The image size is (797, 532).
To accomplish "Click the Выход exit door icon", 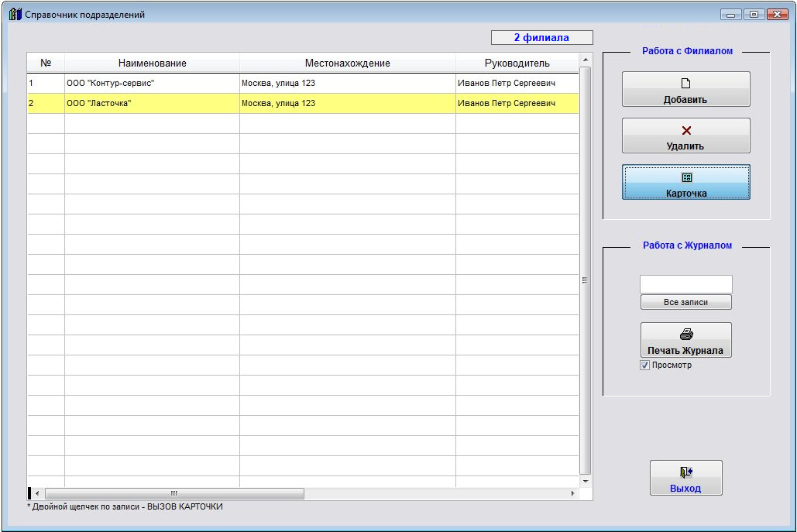I will point(685,472).
